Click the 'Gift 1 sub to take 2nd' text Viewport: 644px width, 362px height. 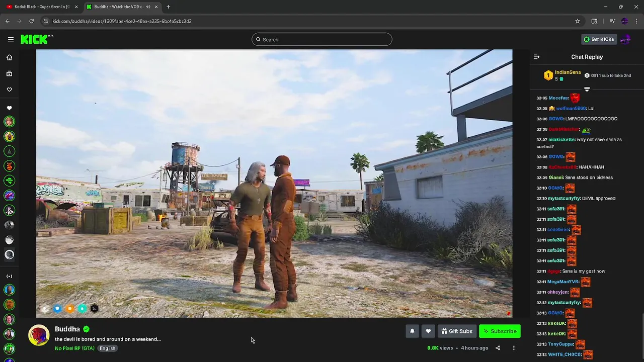pos(611,75)
